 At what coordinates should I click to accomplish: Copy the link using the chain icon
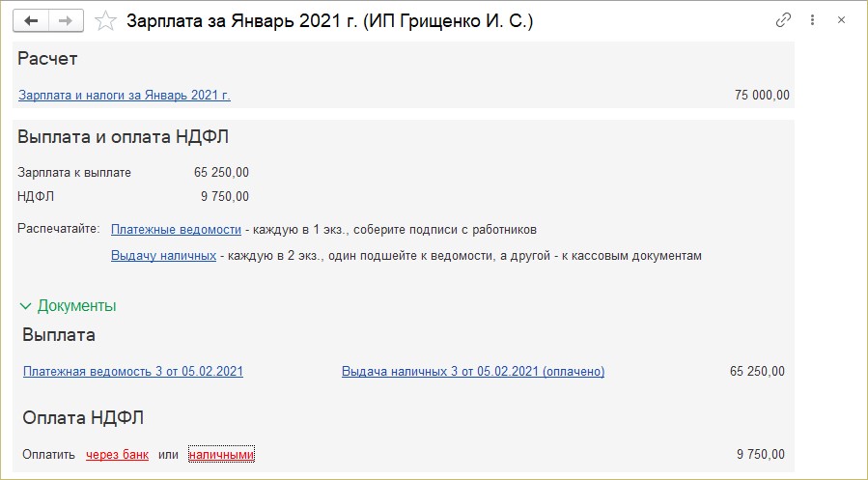[x=783, y=20]
